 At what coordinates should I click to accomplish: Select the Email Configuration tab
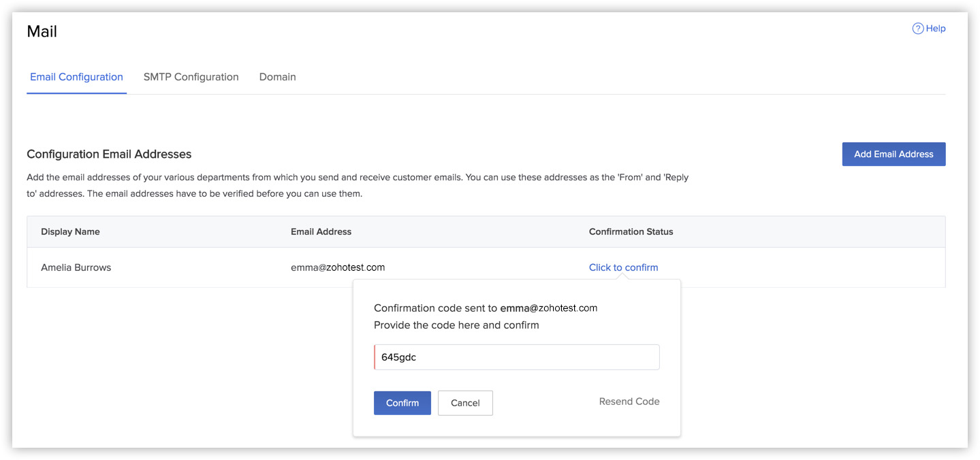click(x=76, y=77)
